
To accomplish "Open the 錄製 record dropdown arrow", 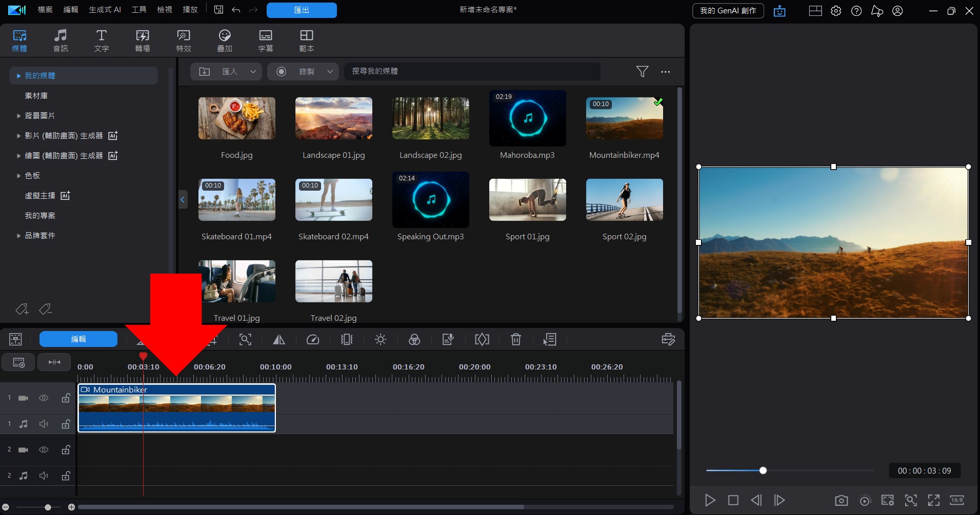I will (330, 72).
